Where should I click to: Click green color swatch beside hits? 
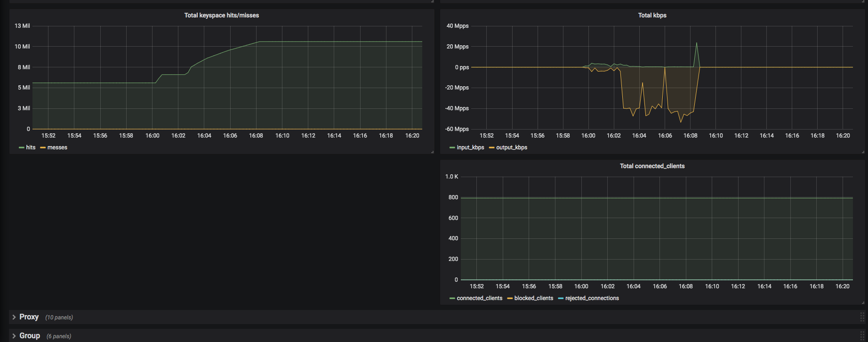coord(21,148)
